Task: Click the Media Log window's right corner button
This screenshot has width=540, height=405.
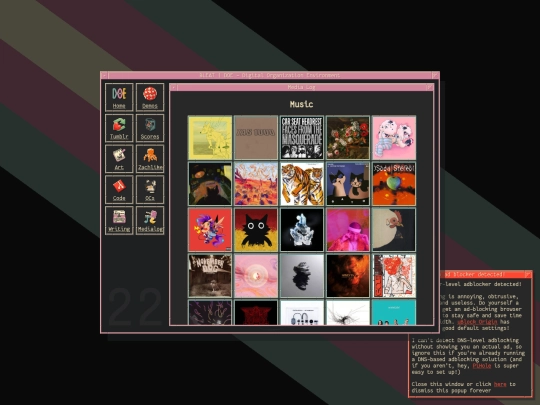Action: (429, 87)
